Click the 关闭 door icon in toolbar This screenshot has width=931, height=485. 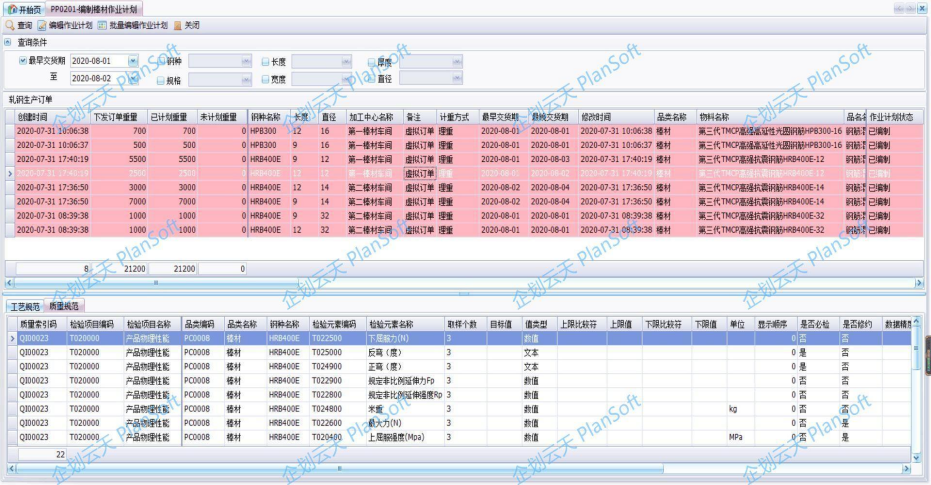pyautogui.click(x=178, y=26)
